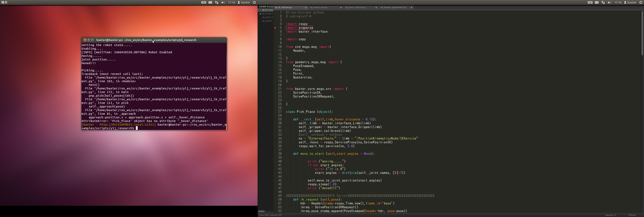Open baxter user menu on the panel above the editor
644x217 pixels.
pos(630,2)
